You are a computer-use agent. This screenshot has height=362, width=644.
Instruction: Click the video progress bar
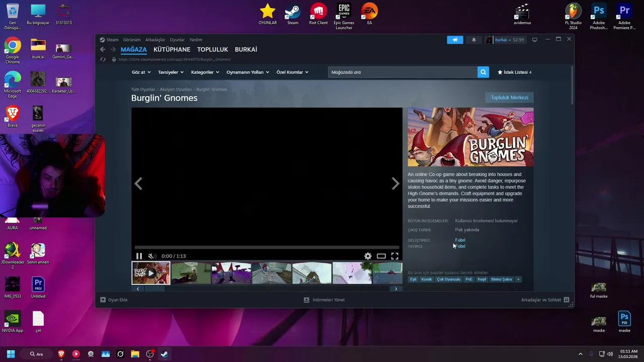tap(267, 247)
